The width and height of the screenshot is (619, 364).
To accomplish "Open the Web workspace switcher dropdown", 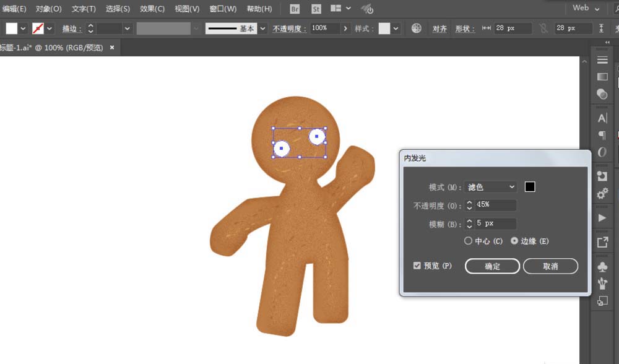I will (x=586, y=8).
